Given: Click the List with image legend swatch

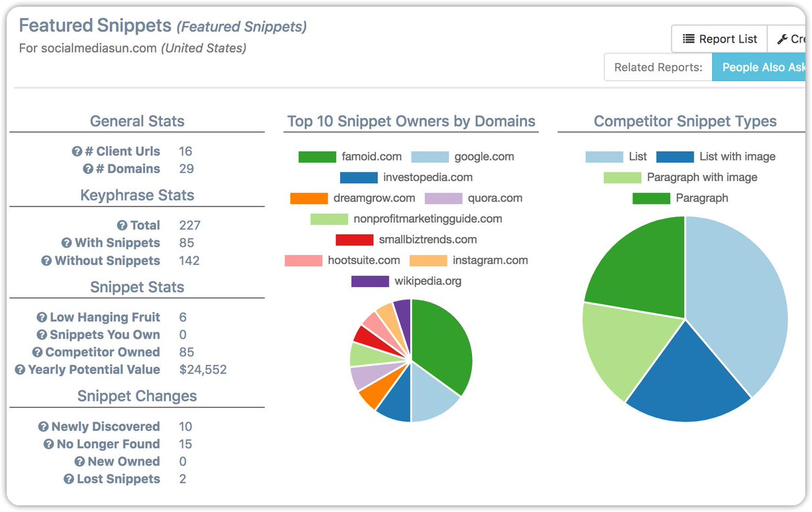Looking at the screenshot, I should point(675,157).
